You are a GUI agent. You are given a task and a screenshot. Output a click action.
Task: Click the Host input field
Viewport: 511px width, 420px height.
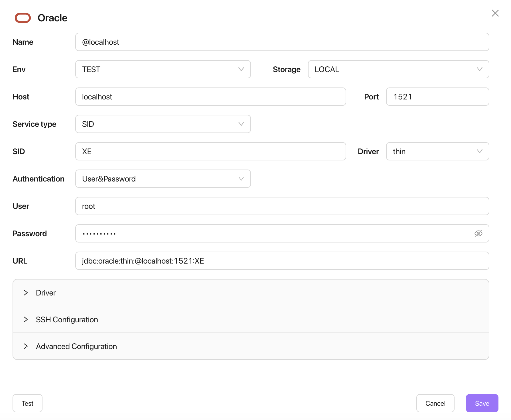pos(210,97)
